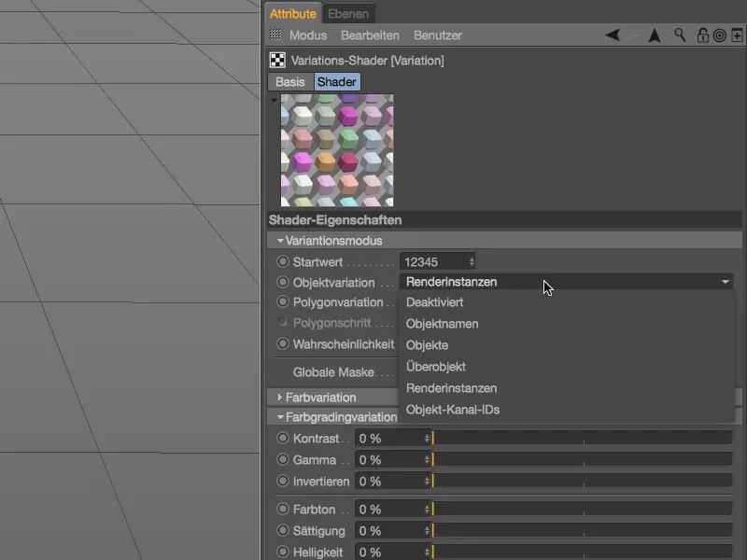Collapse the Farbgradingvariation section
The image size is (747, 560).
point(280,417)
